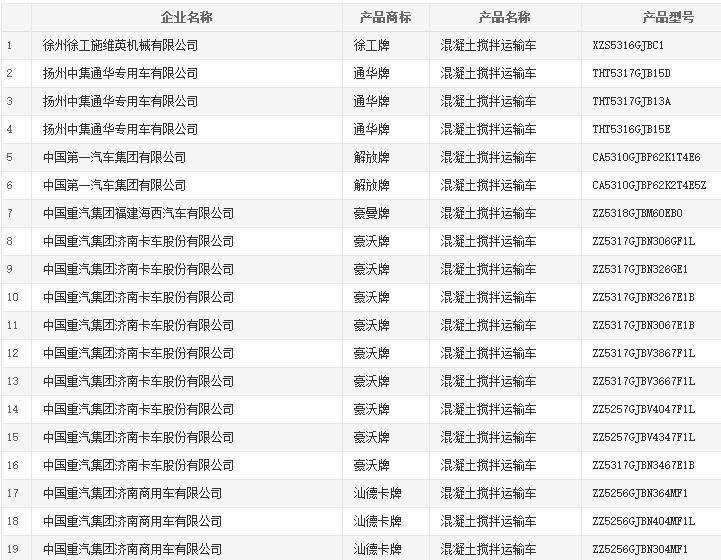This screenshot has height=560, width=721.
Task: Select 中国第一汽车集团有限公司 in row 5
Action: (114, 157)
